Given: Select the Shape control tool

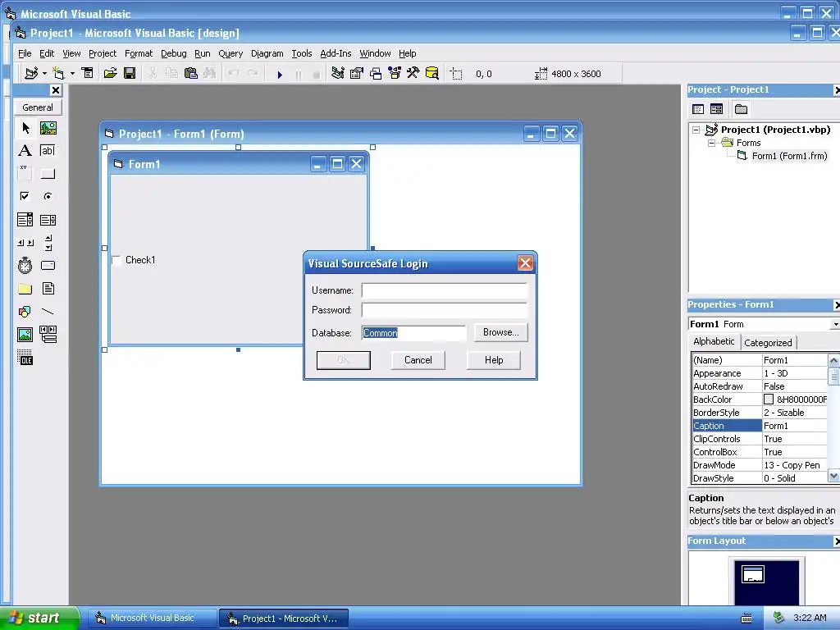Looking at the screenshot, I should tap(25, 312).
